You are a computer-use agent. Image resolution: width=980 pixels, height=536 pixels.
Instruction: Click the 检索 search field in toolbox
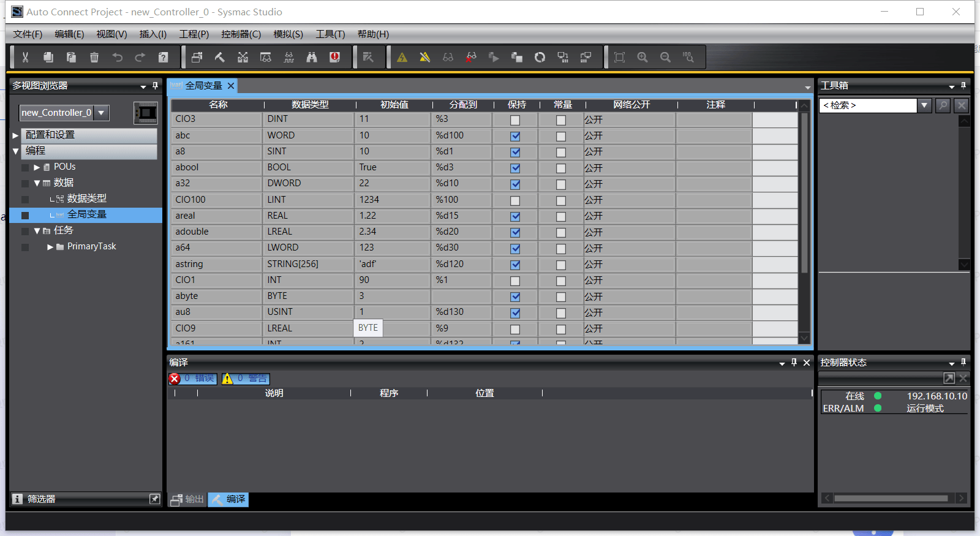(x=867, y=105)
